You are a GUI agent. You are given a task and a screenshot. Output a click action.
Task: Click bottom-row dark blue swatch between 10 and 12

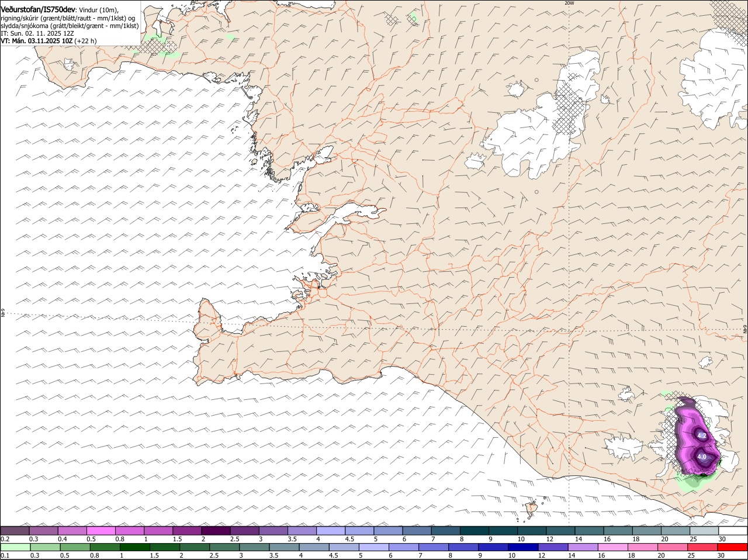tap(524, 547)
